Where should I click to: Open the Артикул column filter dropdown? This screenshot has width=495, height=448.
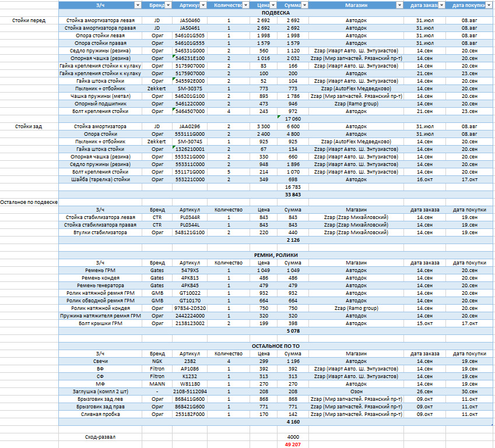click(x=203, y=5)
